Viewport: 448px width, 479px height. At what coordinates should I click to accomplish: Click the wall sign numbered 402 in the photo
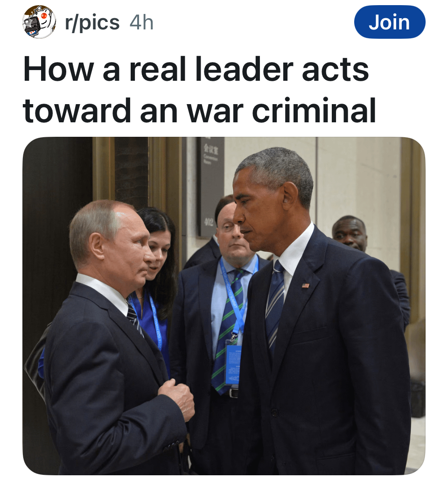point(210,187)
